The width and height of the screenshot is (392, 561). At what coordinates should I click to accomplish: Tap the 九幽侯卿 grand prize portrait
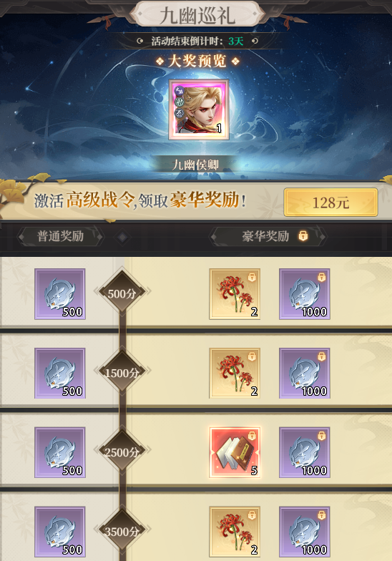pyautogui.click(x=199, y=109)
